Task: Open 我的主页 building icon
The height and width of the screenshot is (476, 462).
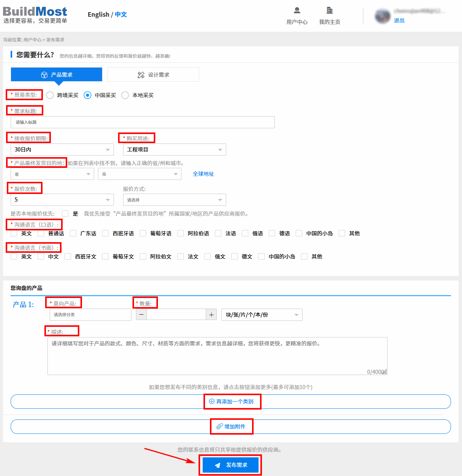Action: click(330, 11)
